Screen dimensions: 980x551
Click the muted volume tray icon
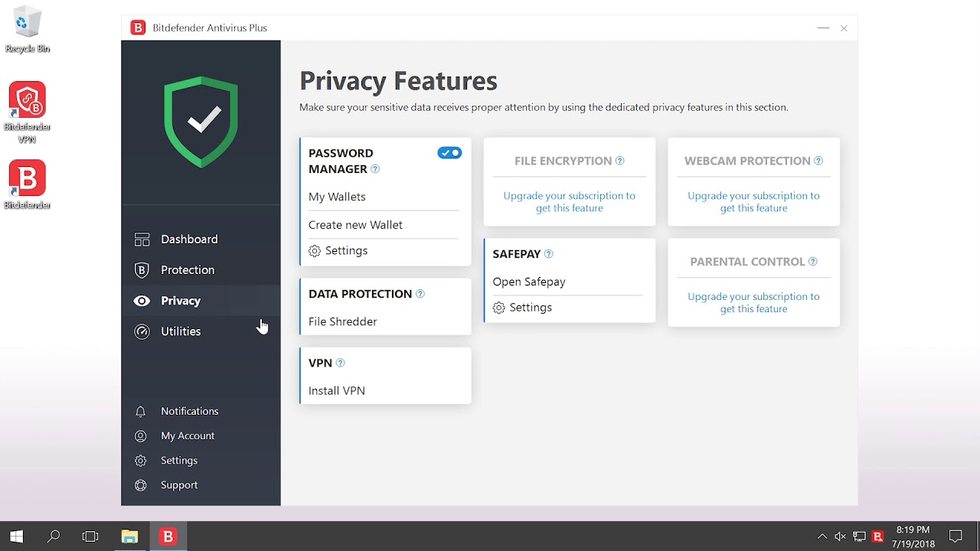click(841, 537)
